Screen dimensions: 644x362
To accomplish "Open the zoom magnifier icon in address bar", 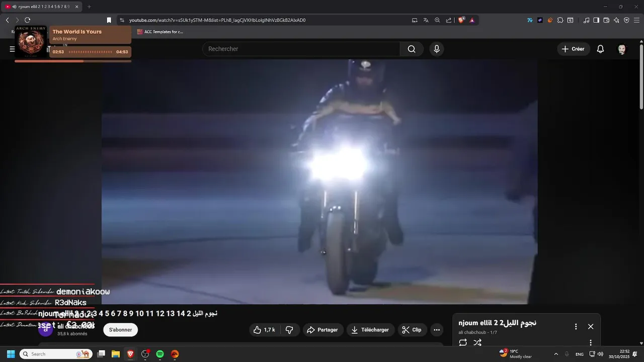I will tap(437, 20).
